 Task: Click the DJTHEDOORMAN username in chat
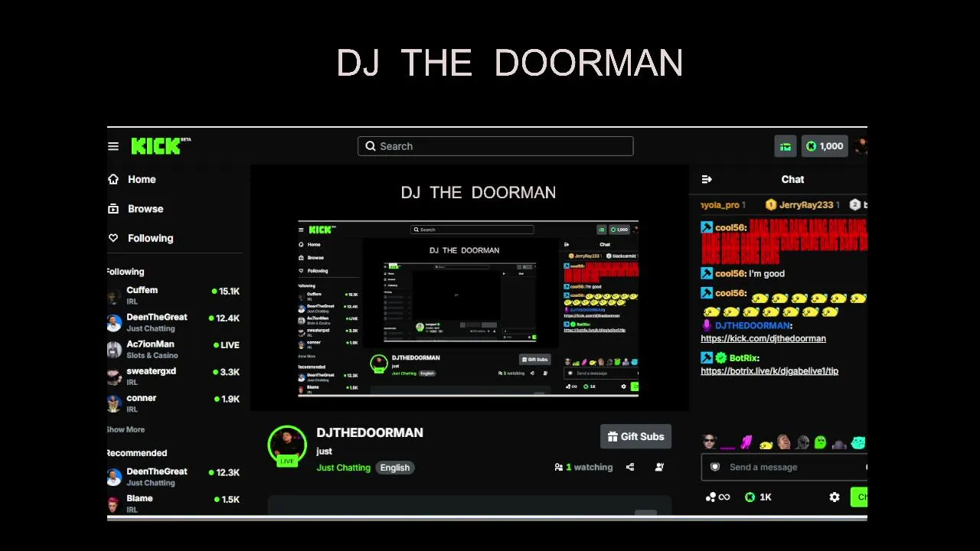752,325
